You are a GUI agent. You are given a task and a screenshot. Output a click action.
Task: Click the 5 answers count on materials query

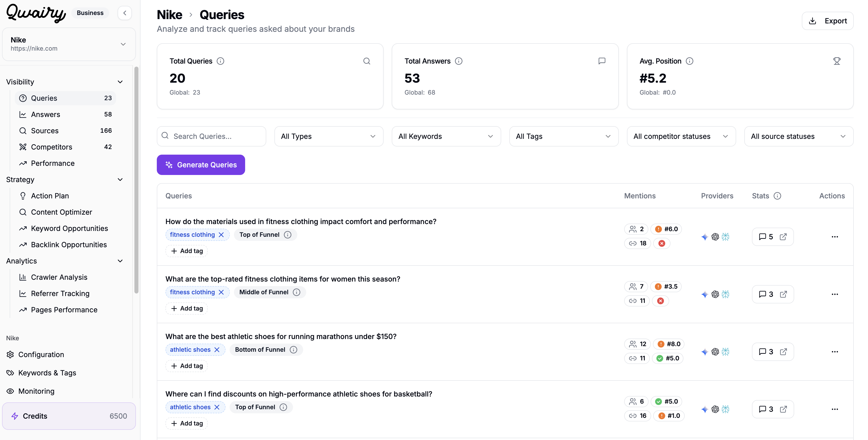coord(766,237)
